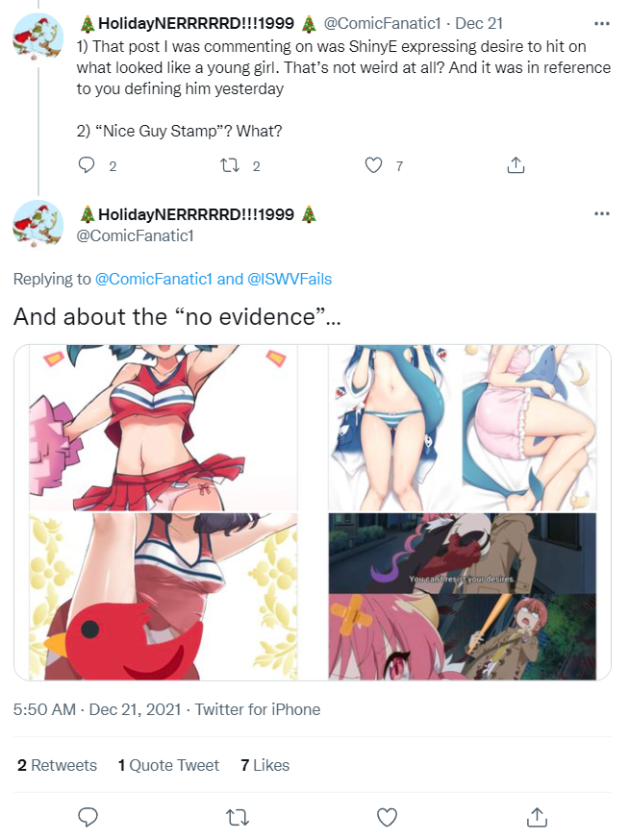Screen dimensions: 629x840
Task: View the 7 Likes list
Action: point(264,765)
